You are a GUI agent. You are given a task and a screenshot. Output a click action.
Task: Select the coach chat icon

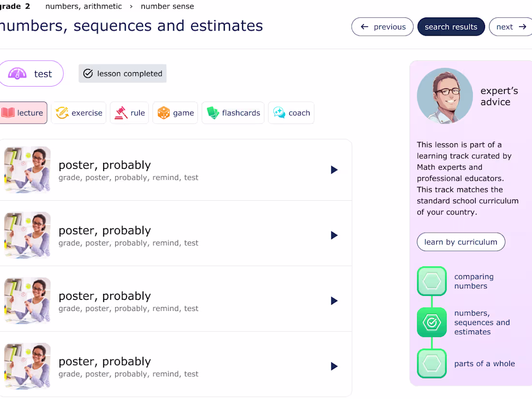tap(279, 112)
